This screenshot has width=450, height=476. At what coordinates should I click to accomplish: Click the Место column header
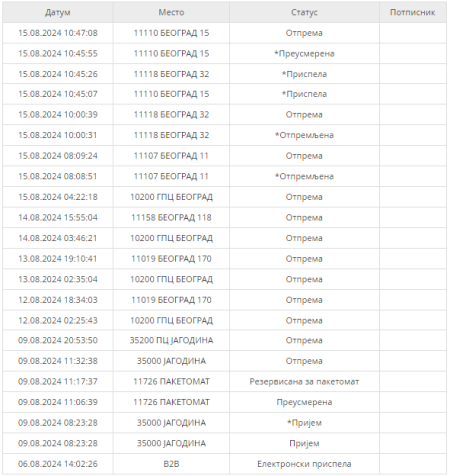[171, 12]
